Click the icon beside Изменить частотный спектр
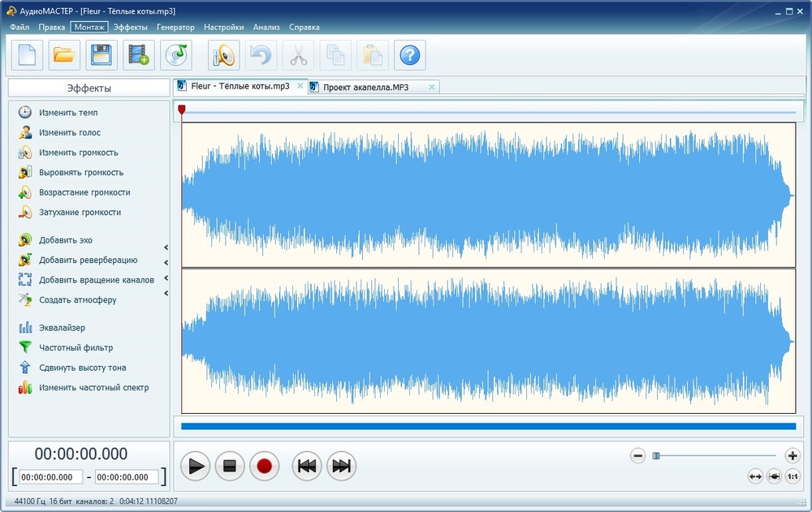Viewport: 812px width, 512px height. coord(25,387)
